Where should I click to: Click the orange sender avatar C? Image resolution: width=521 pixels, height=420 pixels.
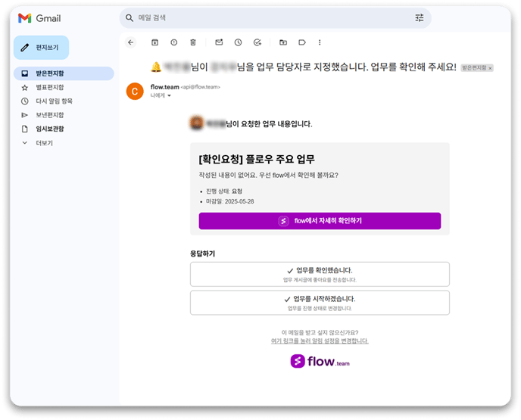coord(135,92)
